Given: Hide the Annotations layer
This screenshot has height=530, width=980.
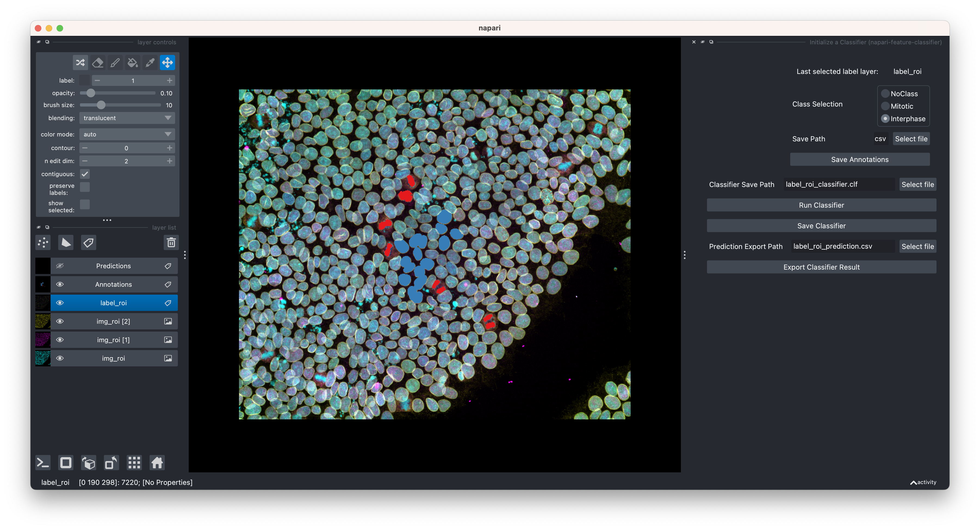Looking at the screenshot, I should [x=60, y=284].
